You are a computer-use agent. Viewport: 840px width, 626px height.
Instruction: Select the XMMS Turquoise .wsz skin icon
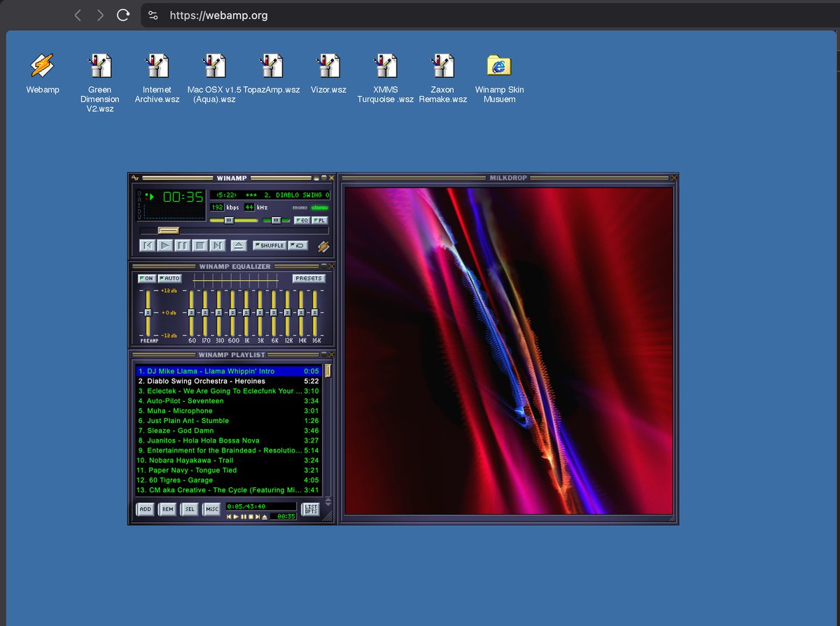[386, 78]
